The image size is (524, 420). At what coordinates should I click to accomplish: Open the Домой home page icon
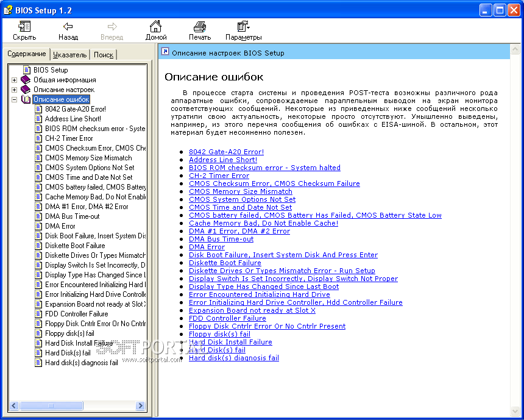coord(156,26)
